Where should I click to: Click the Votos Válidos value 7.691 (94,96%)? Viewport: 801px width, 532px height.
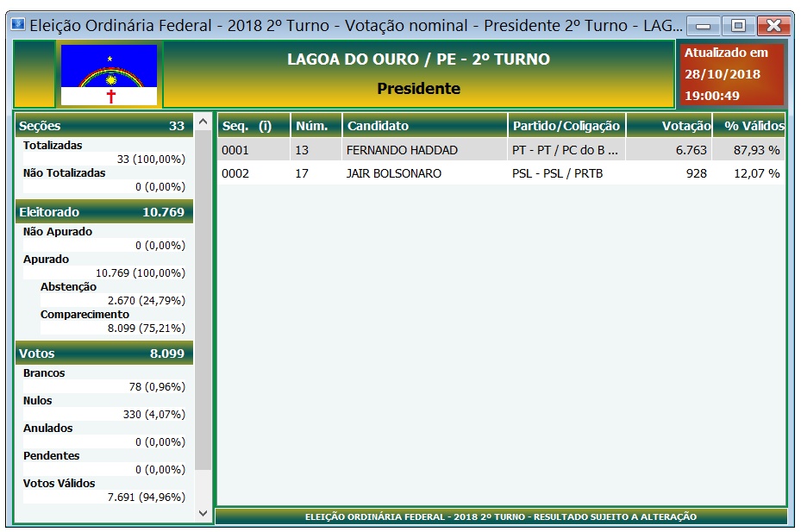[x=146, y=498]
